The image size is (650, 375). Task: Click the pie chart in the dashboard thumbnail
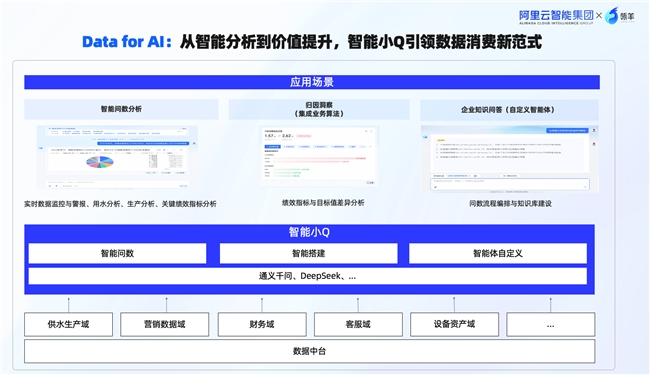coord(100,162)
